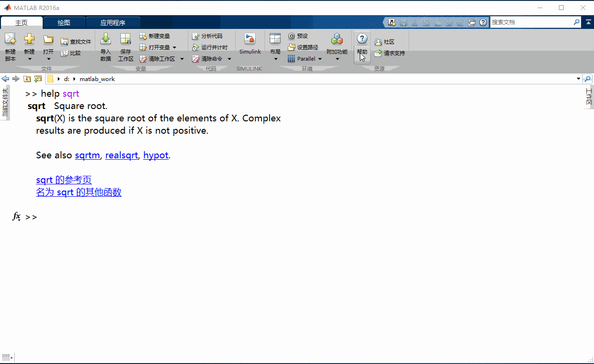Click the forward arrow in the folder toolbar
The height and width of the screenshot is (364, 594).
tap(16, 79)
